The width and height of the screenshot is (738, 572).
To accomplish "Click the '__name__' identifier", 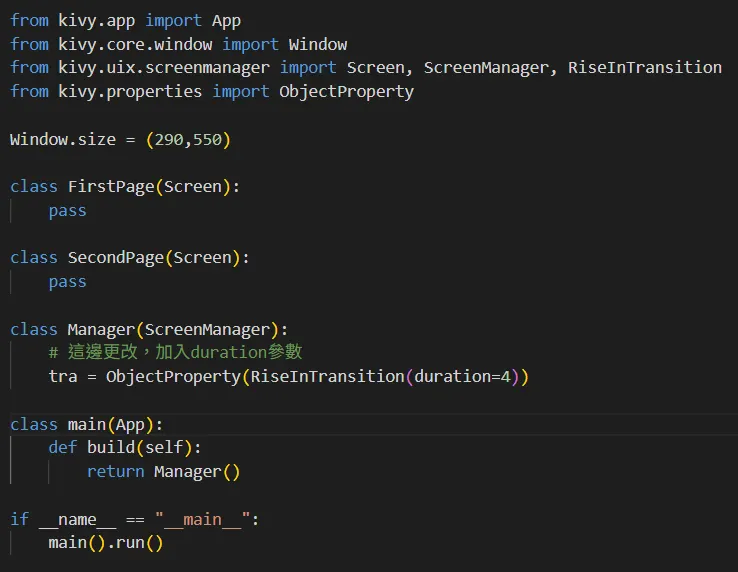I will pyautogui.click(x=77, y=520).
